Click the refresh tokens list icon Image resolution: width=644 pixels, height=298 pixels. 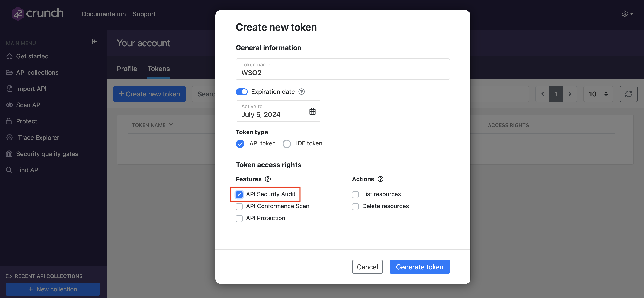pyautogui.click(x=628, y=94)
